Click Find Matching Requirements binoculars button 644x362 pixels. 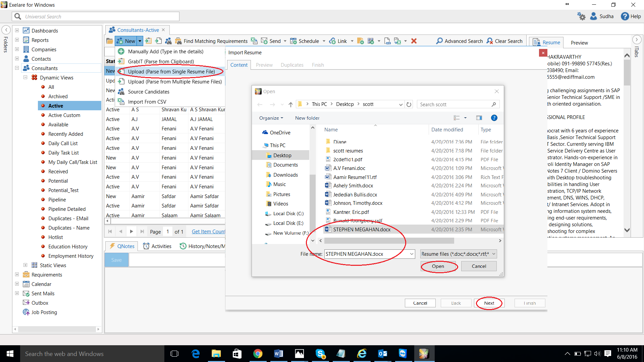pos(212,41)
